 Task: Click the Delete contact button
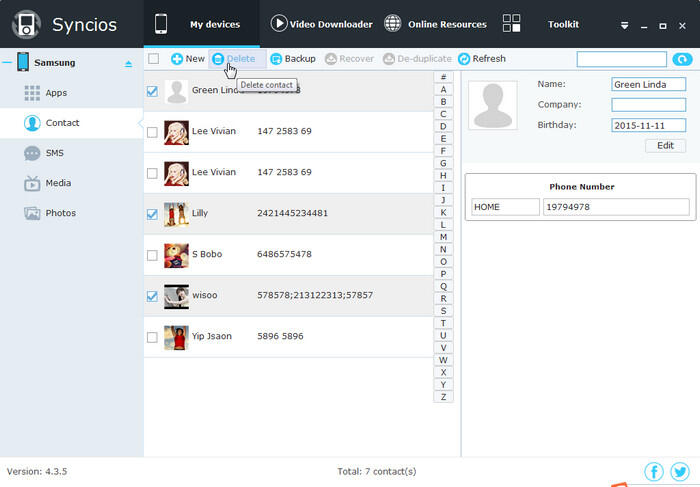pos(233,59)
